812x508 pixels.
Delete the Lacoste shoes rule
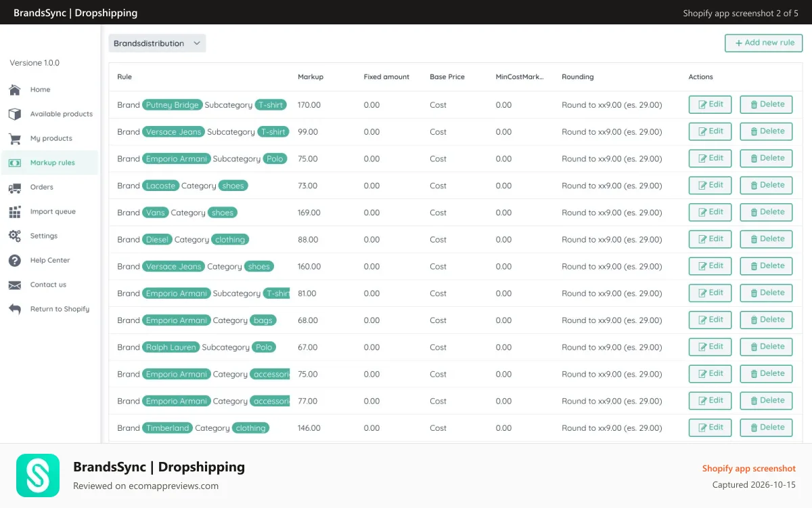766,185
